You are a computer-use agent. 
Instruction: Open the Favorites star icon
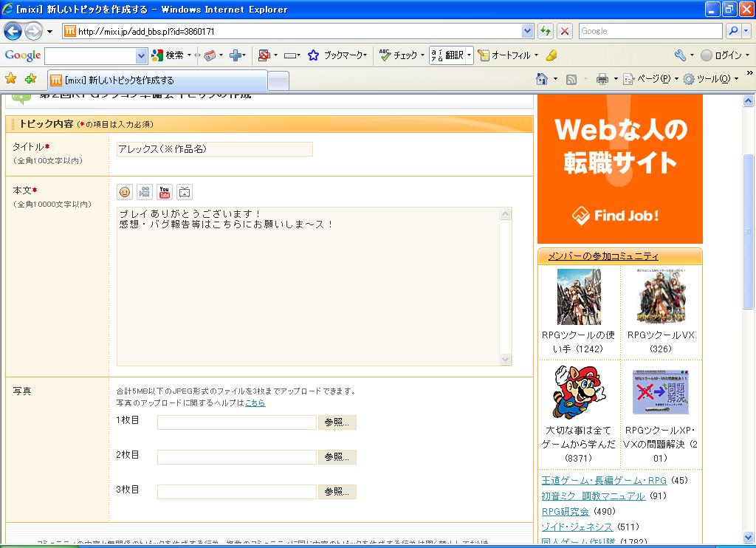click(x=11, y=79)
